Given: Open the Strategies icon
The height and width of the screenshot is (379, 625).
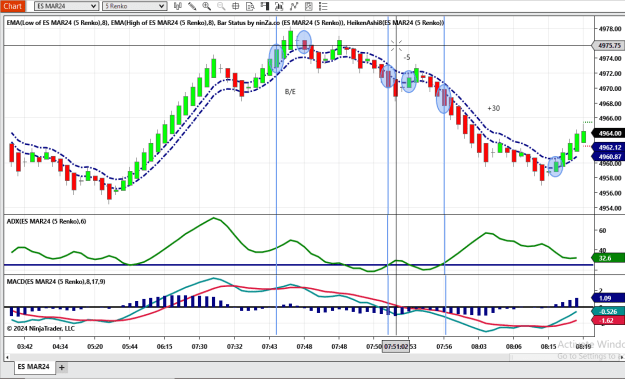Looking at the screenshot, I should pyautogui.click(x=309, y=6).
